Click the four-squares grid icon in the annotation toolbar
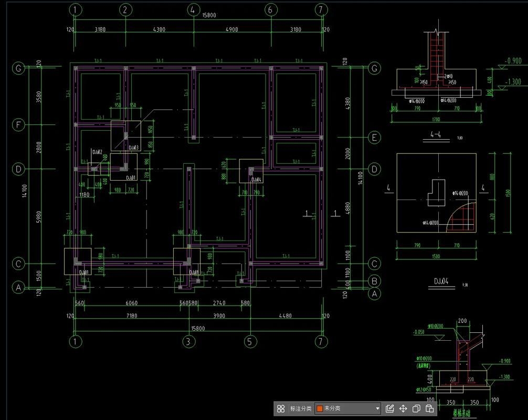The image size is (528, 420). [x=281, y=408]
